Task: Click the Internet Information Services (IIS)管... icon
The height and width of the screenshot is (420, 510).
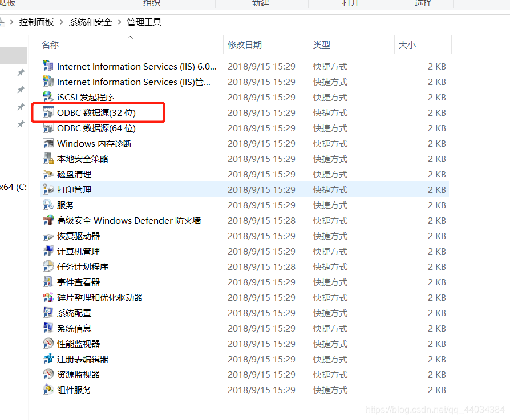Action: (x=48, y=82)
